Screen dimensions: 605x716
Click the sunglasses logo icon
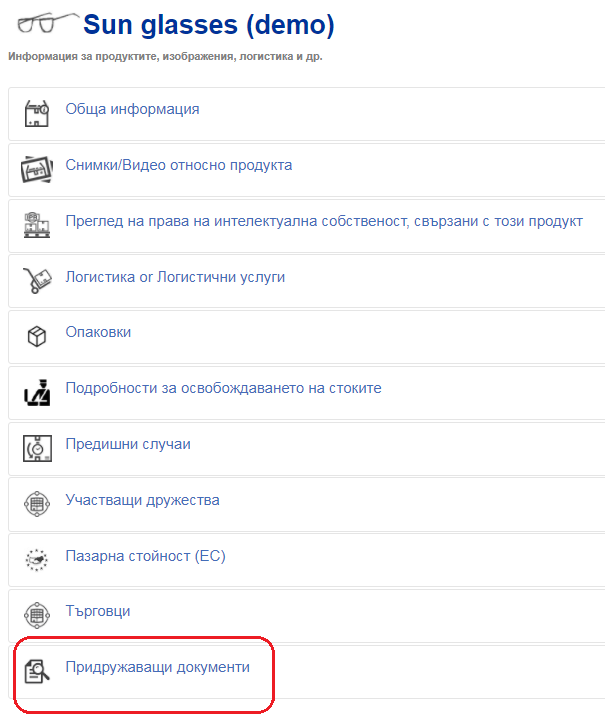click(47, 24)
